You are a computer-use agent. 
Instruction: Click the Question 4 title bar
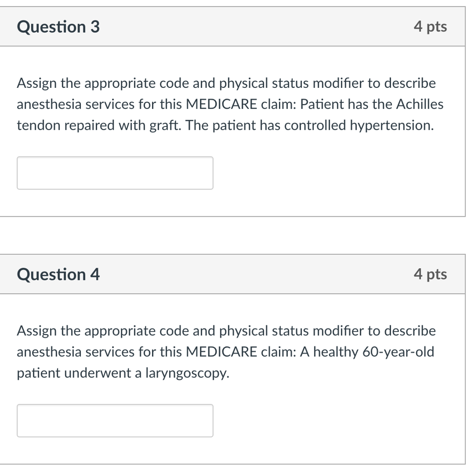pyautogui.click(x=232, y=274)
